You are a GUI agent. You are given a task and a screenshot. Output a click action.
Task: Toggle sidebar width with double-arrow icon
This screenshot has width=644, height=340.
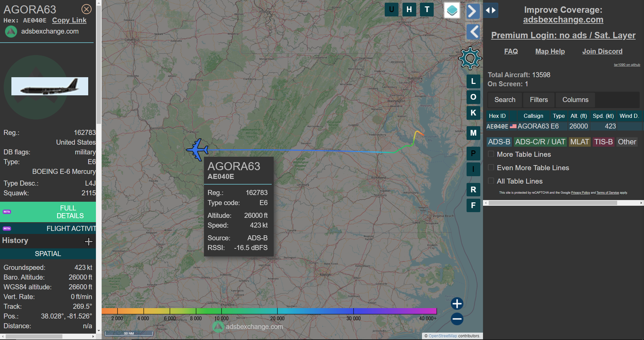point(491,10)
